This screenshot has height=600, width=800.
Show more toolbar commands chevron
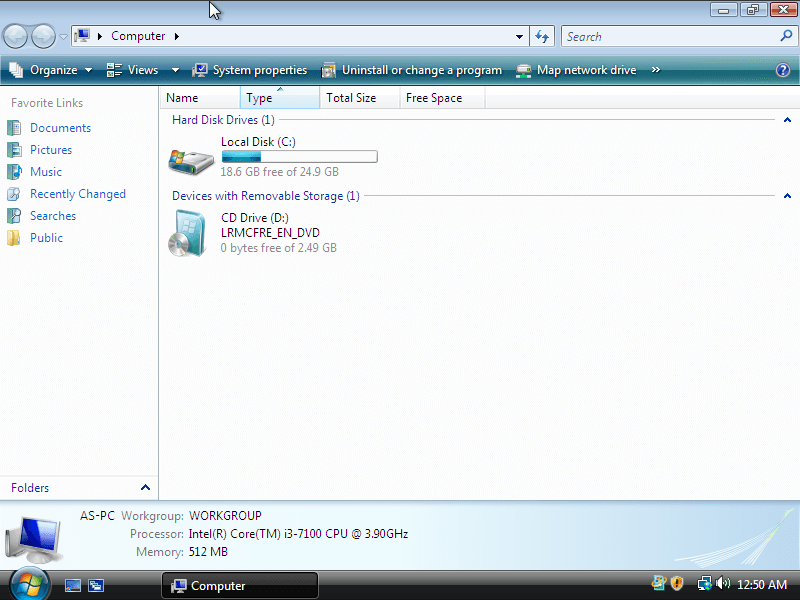pyautogui.click(x=656, y=70)
